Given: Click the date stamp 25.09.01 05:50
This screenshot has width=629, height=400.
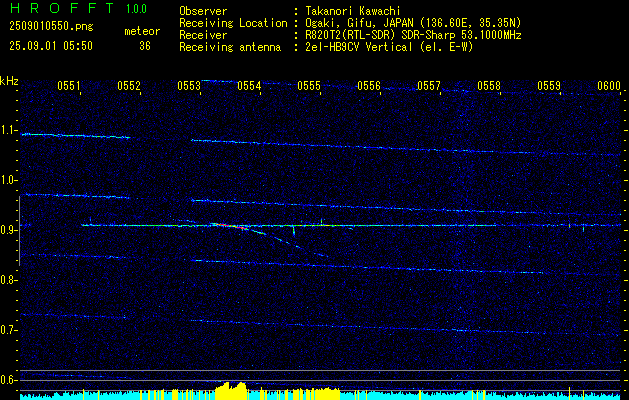Looking at the screenshot, I should (51, 46).
